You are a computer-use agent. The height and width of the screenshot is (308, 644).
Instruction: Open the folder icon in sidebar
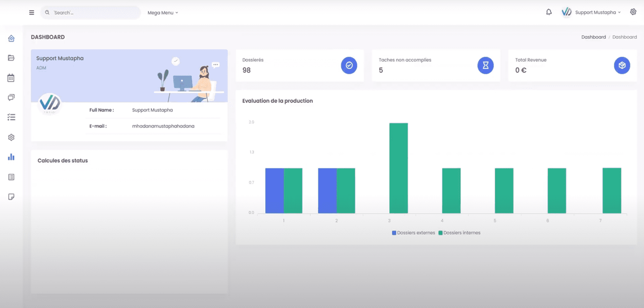tap(11, 58)
